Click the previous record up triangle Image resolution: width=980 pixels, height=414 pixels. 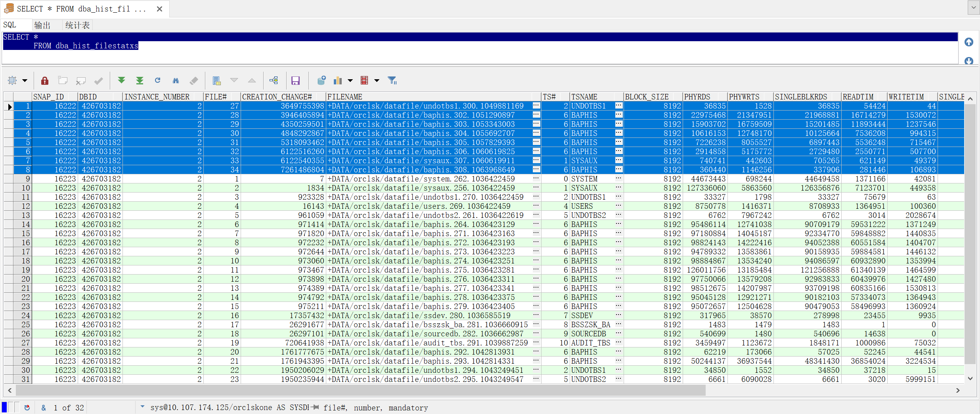pos(252,80)
